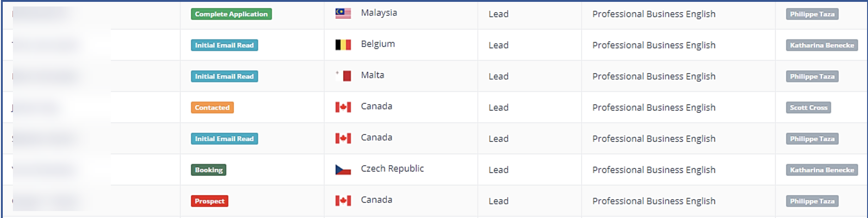
Task: Select the orange Contacted status badge
Action: [x=212, y=108]
